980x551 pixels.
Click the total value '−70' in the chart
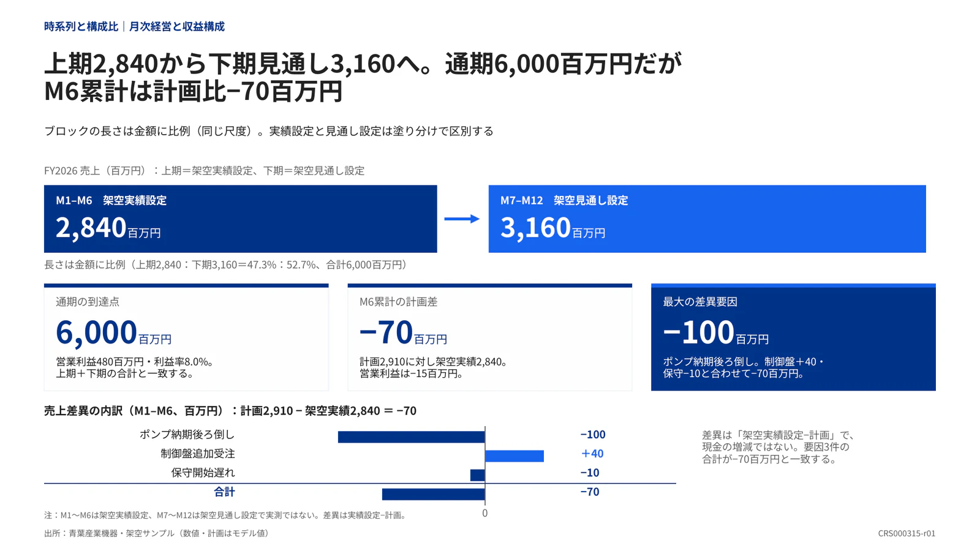coord(590,492)
